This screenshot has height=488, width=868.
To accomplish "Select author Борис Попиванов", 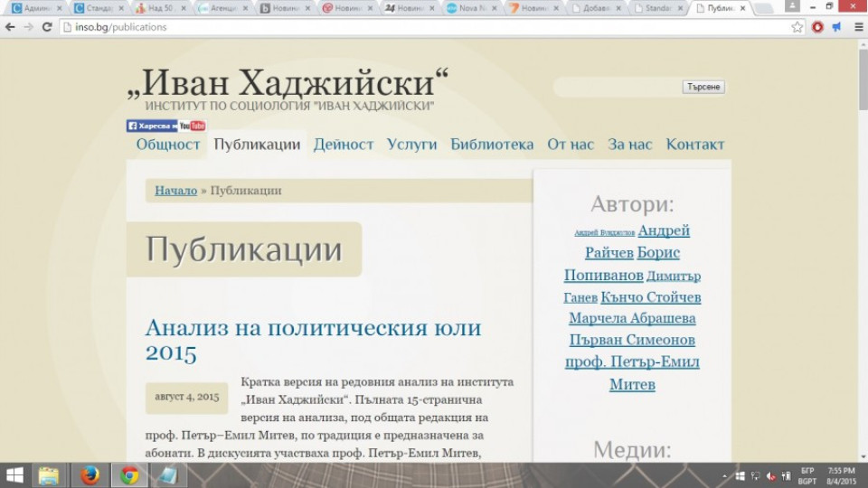I will pos(658,252).
